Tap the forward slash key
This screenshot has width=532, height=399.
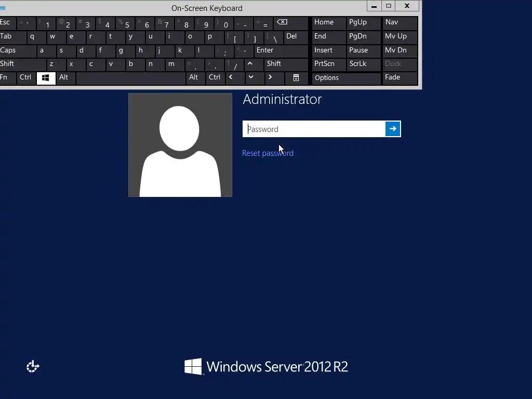(x=234, y=64)
